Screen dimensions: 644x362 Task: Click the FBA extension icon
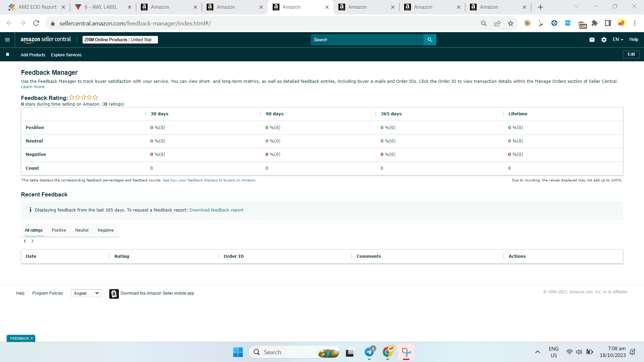coord(568,23)
